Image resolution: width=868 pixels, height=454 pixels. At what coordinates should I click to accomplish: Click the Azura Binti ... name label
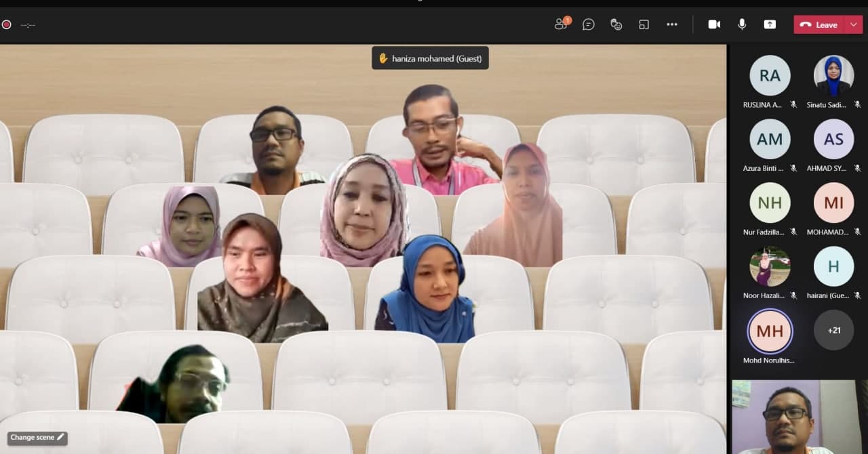tap(763, 169)
